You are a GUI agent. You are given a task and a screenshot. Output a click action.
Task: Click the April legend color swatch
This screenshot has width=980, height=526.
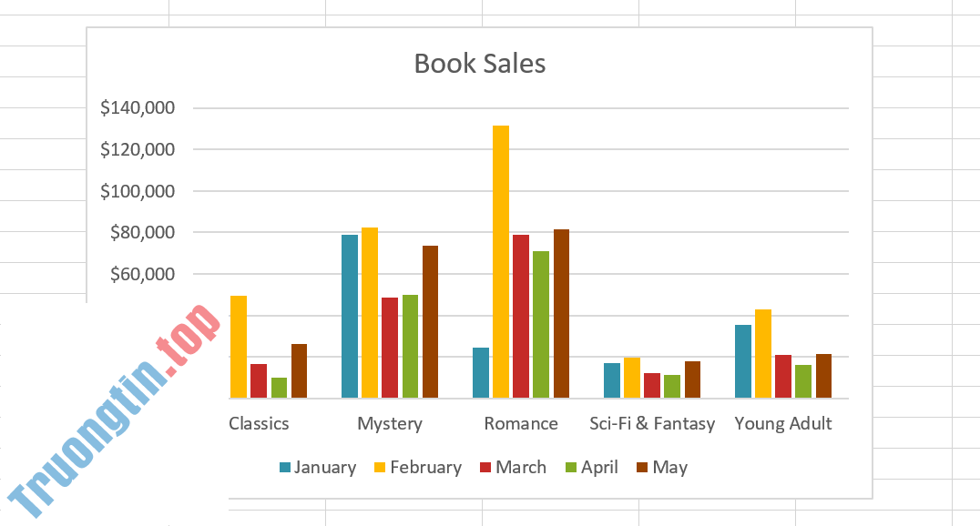pos(572,468)
